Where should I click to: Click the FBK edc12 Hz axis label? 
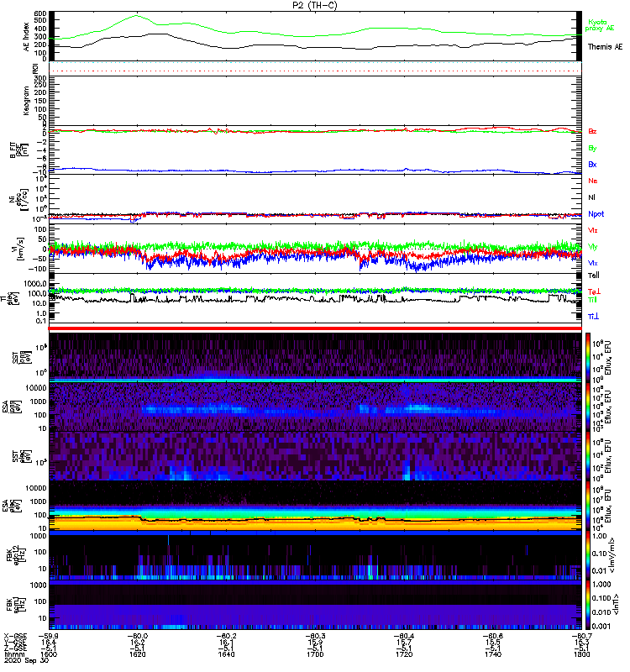coord(15,555)
